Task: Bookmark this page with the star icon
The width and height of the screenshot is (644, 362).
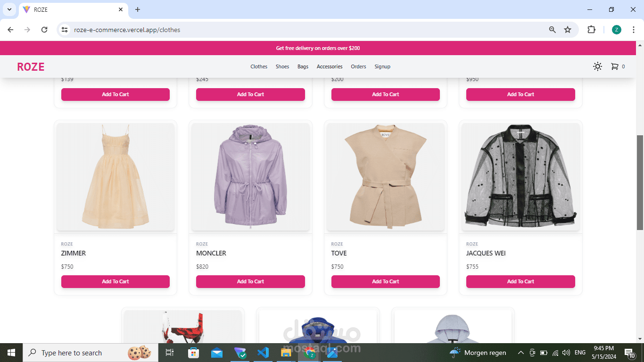Action: point(568,30)
